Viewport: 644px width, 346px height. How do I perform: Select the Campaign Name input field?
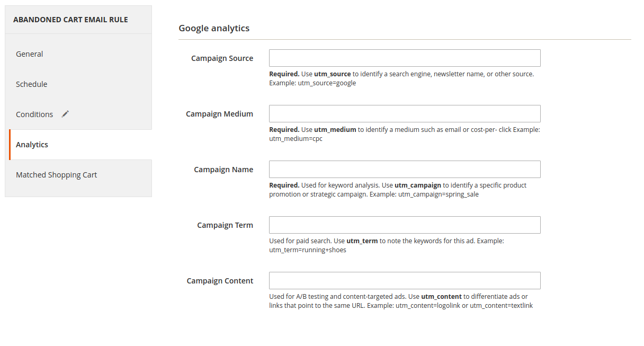(x=405, y=170)
